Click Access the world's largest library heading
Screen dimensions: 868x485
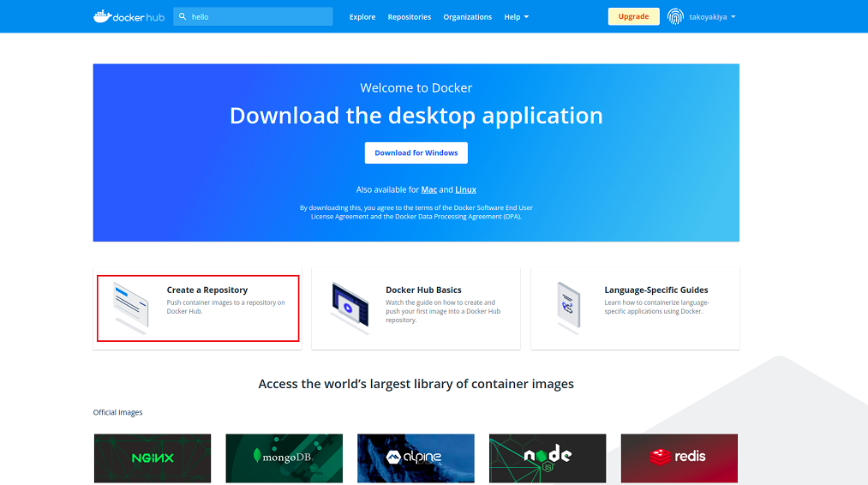coord(416,384)
